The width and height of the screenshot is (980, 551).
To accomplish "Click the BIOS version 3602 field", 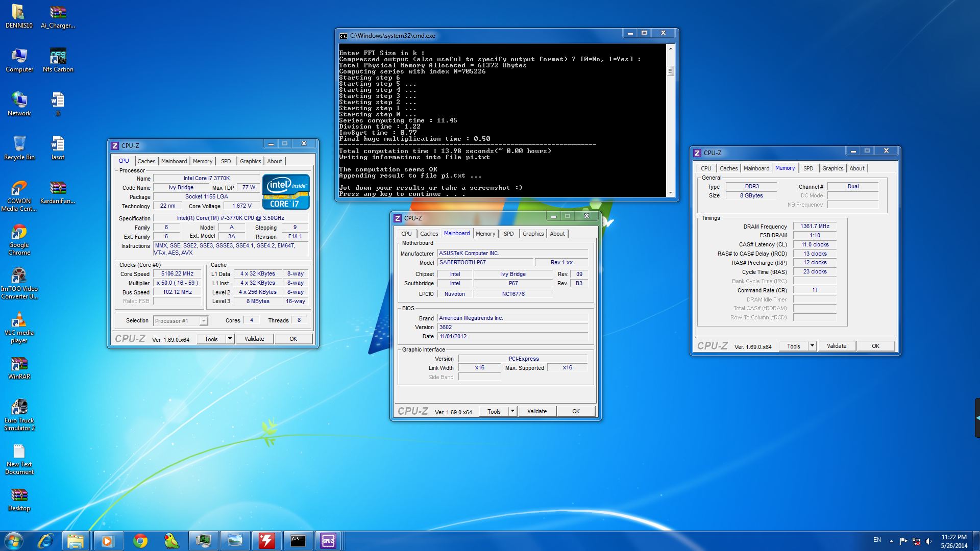I will click(512, 327).
